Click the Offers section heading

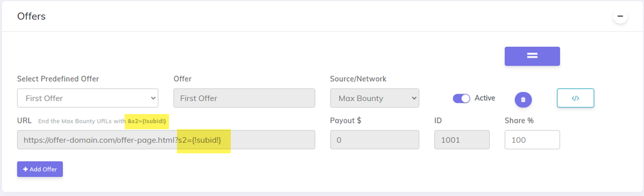coord(31,17)
